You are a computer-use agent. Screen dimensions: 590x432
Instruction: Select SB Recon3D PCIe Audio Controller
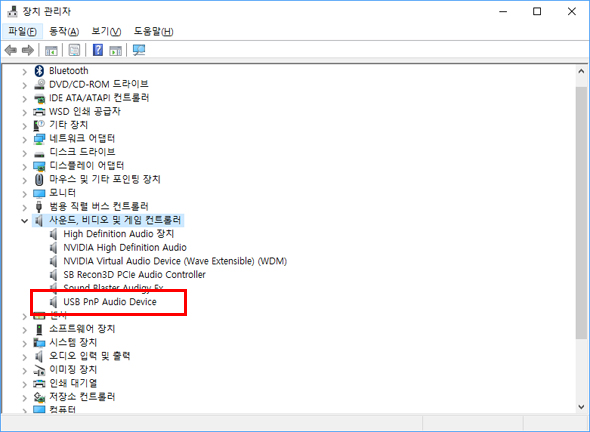[x=134, y=275]
